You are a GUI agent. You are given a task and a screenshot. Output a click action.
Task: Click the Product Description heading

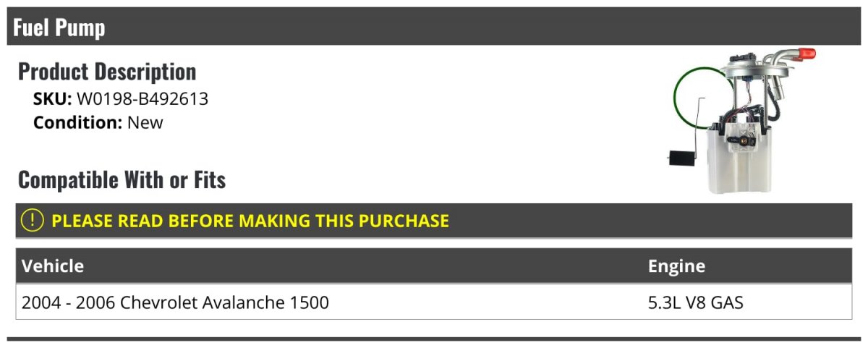pos(107,72)
